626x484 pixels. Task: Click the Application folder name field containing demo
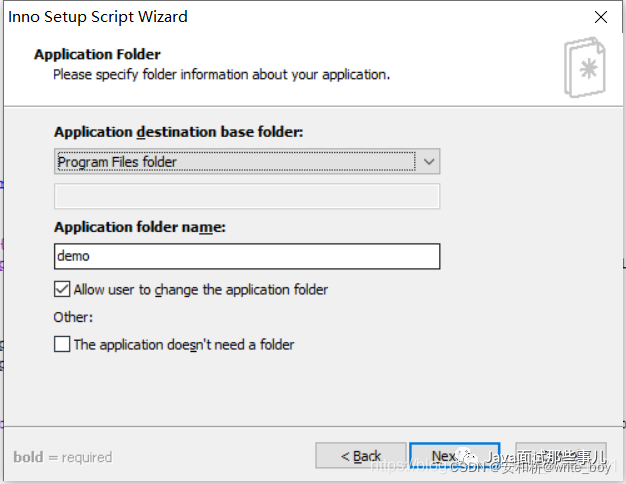tap(247, 256)
